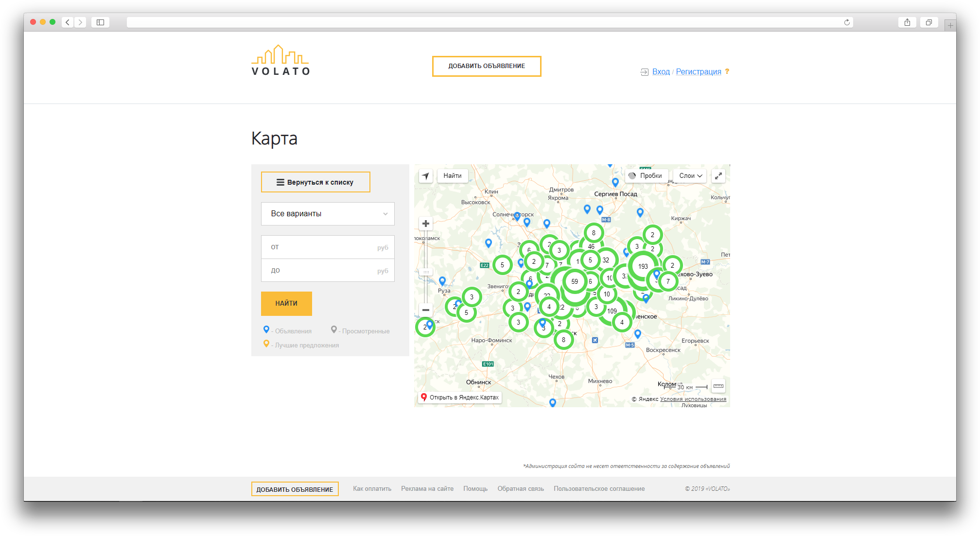
Task: Zoom out the map with minus button
Action: point(426,310)
